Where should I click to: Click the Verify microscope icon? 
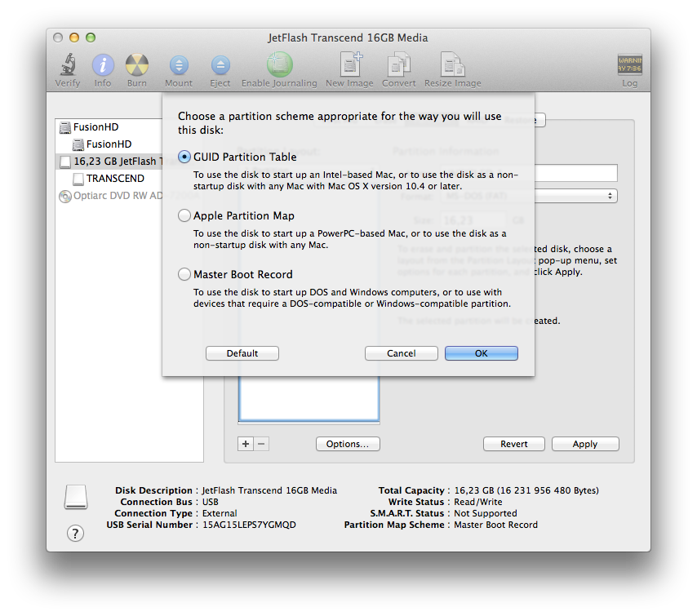(x=68, y=65)
